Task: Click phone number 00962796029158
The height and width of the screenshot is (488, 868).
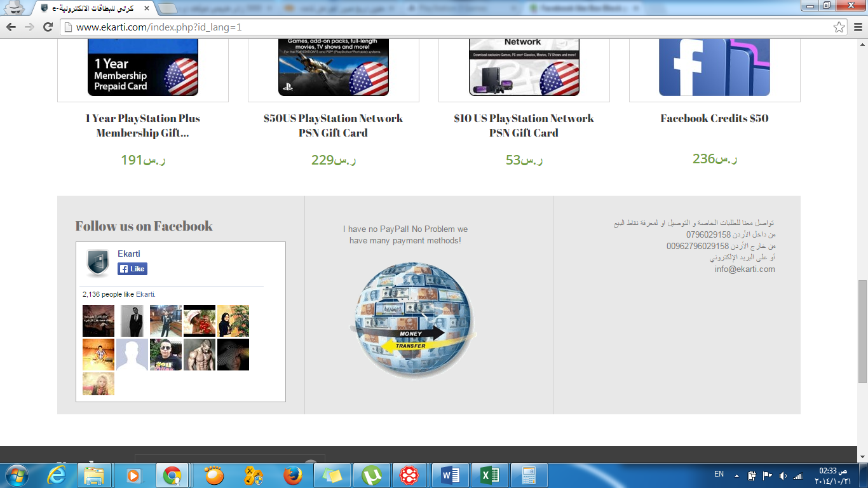Action: click(x=698, y=246)
